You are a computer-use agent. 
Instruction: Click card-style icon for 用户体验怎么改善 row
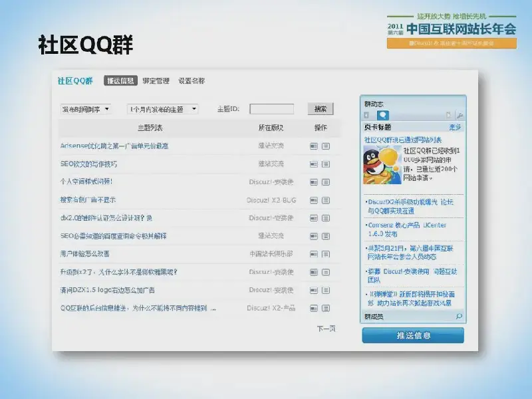pyautogui.click(x=314, y=254)
